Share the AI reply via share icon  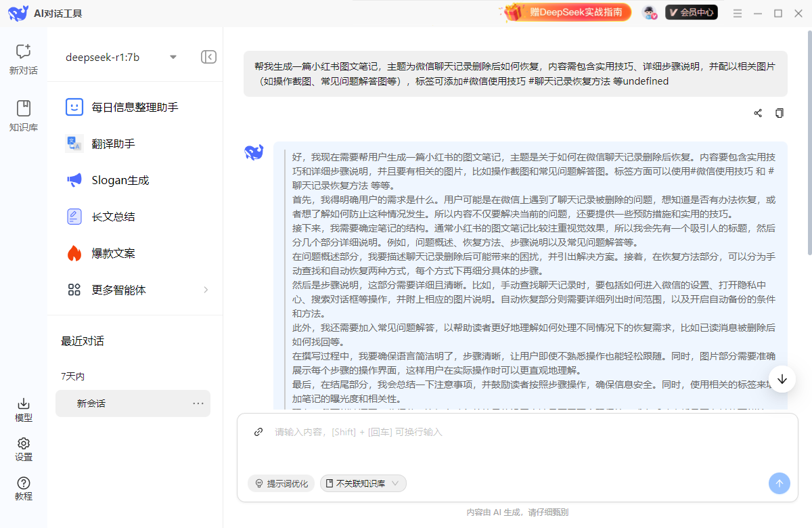(x=758, y=113)
